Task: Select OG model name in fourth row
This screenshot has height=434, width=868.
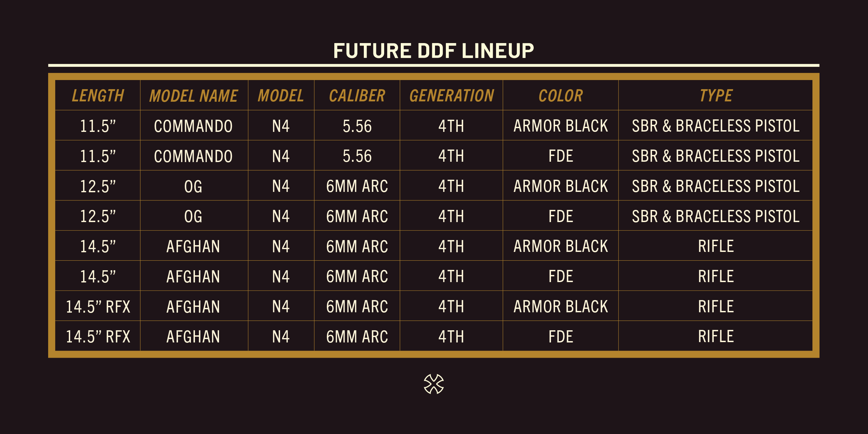Action: (x=193, y=216)
